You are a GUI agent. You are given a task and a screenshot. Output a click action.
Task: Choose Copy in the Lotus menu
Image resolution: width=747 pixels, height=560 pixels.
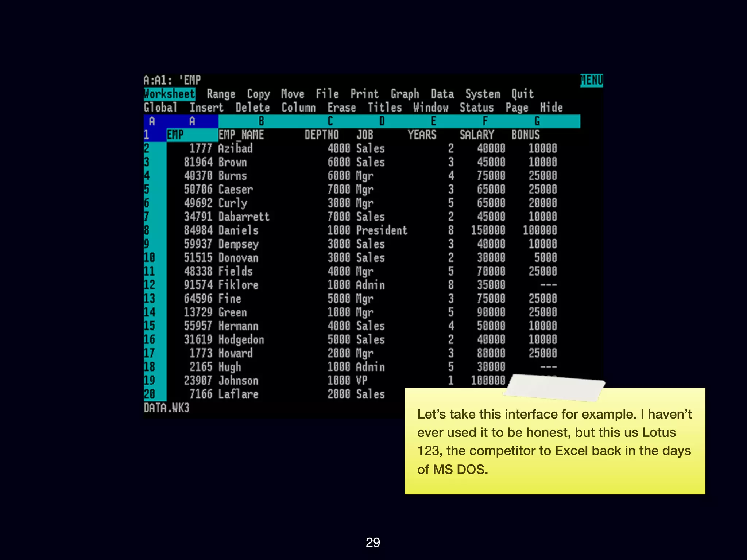[x=259, y=94]
